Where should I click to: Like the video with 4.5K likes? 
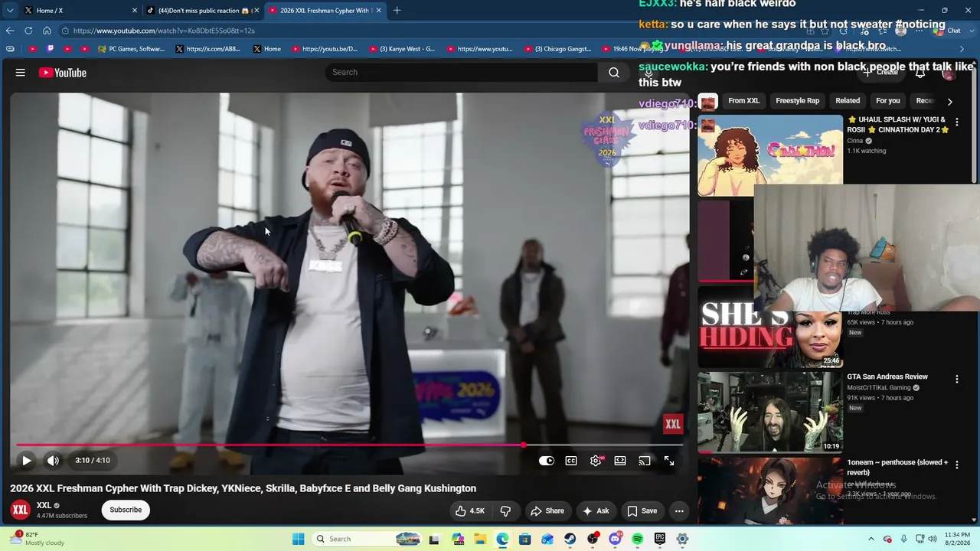470,510
